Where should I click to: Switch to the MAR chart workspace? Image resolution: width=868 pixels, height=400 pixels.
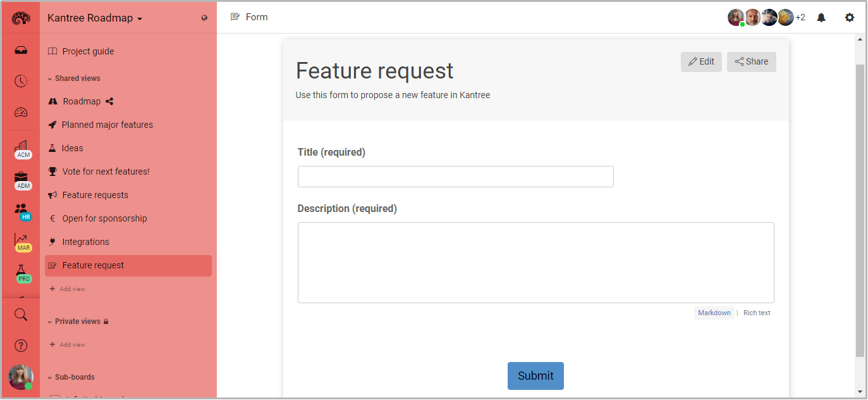pyautogui.click(x=22, y=242)
